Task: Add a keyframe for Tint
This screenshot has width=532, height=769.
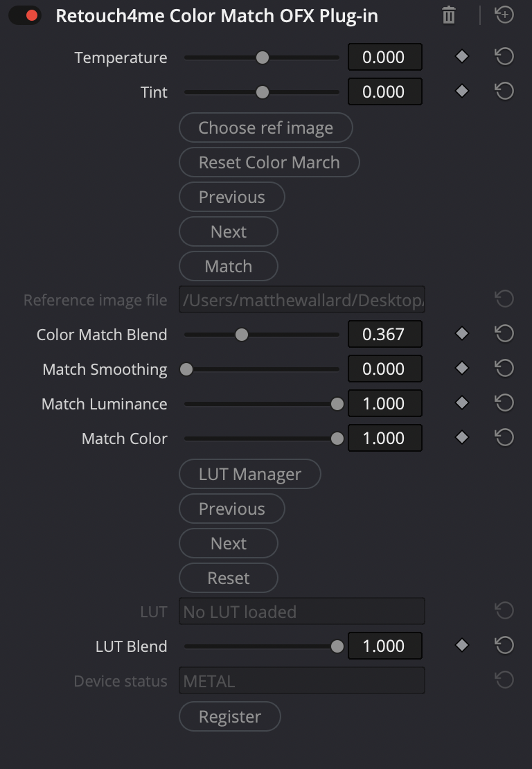Action: coord(462,91)
